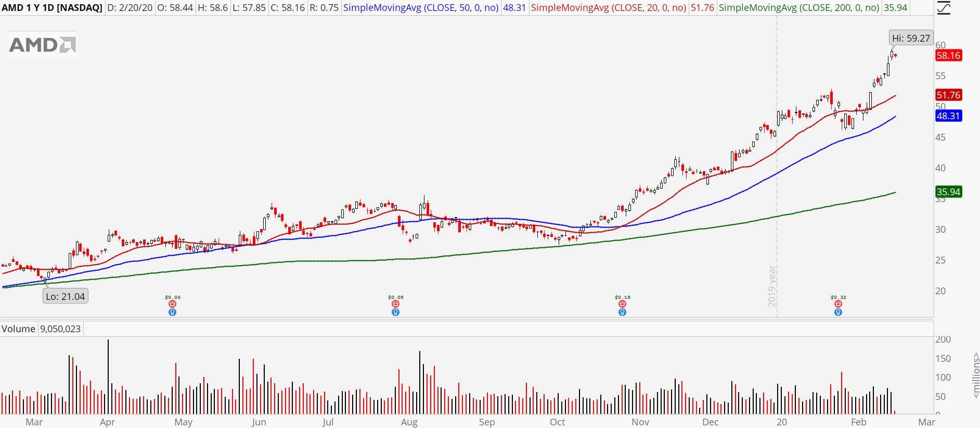Image resolution: width=980 pixels, height=428 pixels.
Task: Click the volume value 9,050,023
Action: tap(60, 329)
